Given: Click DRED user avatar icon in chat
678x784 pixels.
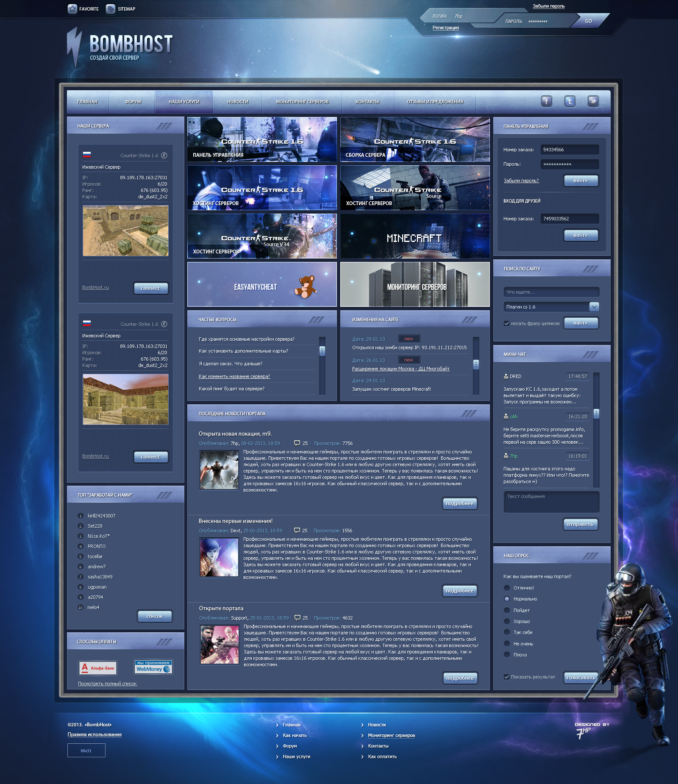Looking at the screenshot, I should 506,376.
